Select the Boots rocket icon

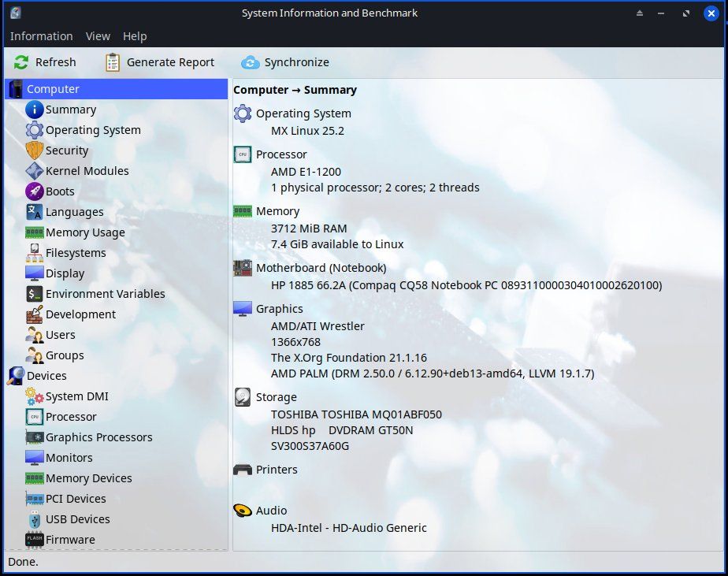[35, 191]
